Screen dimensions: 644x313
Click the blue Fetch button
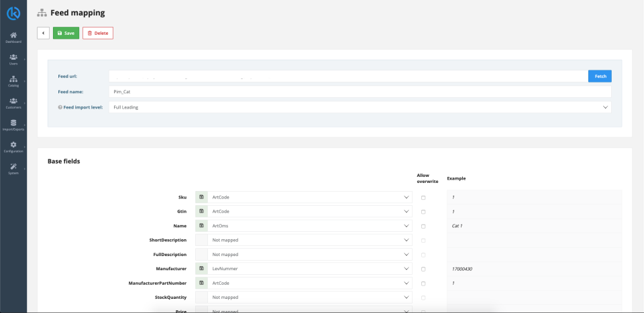click(x=600, y=76)
